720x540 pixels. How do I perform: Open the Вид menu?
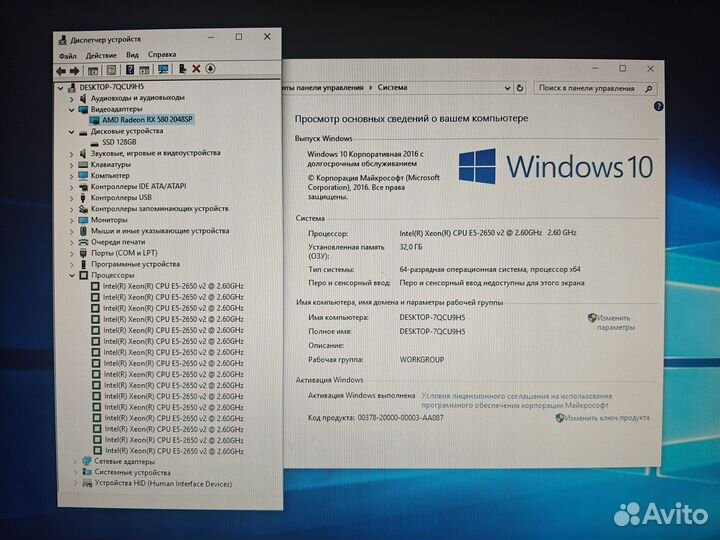click(x=132, y=55)
